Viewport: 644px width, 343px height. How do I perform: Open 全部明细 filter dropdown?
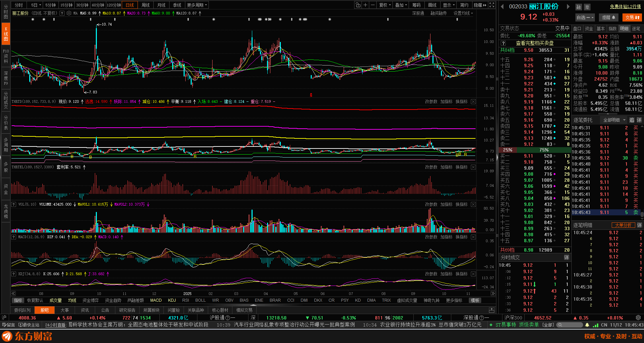coord(614,120)
